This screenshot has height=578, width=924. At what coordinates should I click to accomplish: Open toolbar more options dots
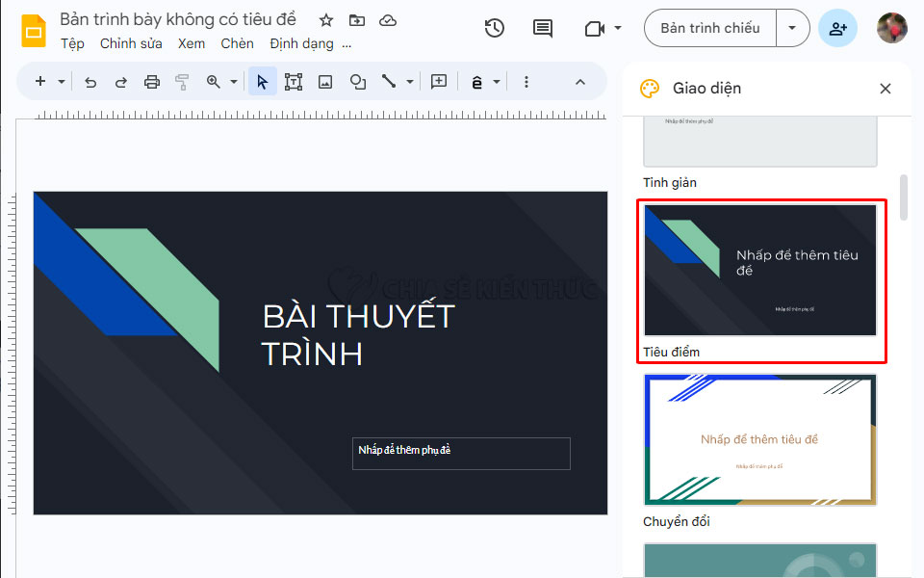(x=526, y=82)
